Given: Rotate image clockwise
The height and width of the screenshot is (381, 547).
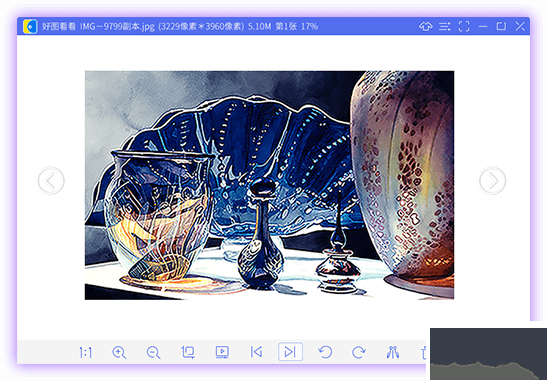Looking at the screenshot, I should [358, 352].
